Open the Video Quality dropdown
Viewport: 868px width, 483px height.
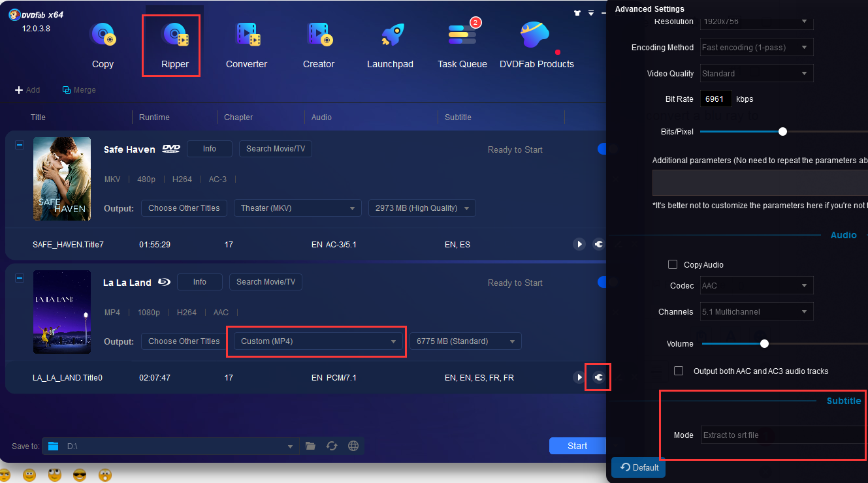click(757, 73)
